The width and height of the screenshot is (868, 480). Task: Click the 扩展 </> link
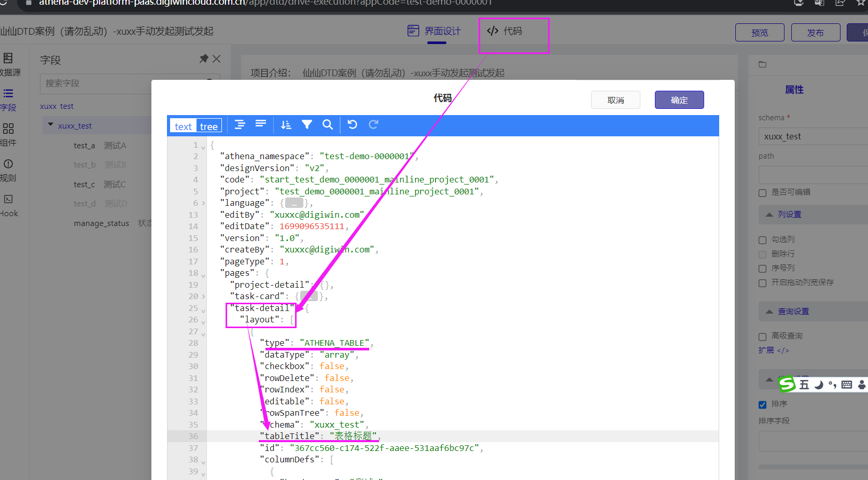774,350
